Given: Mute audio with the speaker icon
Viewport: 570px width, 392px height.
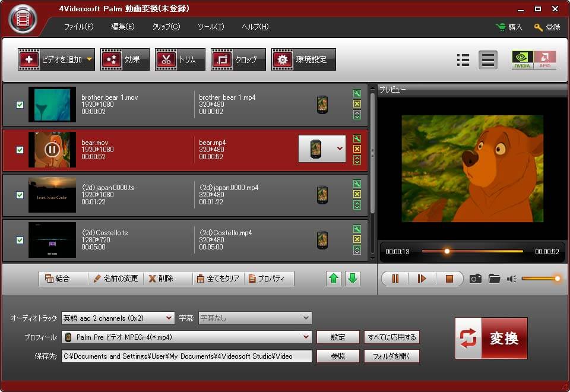Looking at the screenshot, I should [512, 279].
